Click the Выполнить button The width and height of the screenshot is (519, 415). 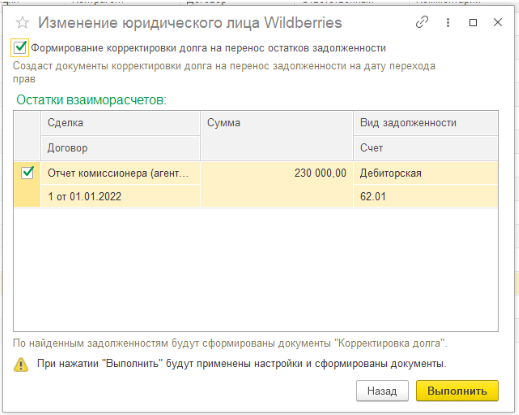click(x=457, y=390)
